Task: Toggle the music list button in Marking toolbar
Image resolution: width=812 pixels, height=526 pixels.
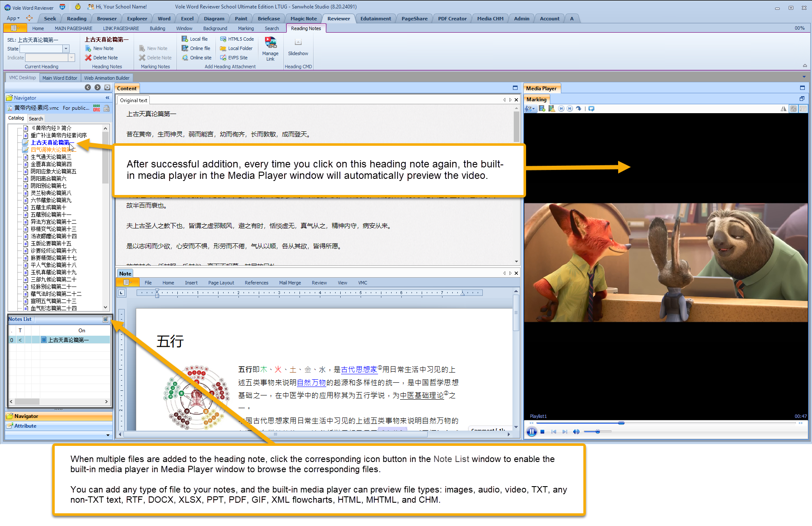Action: click(x=803, y=109)
